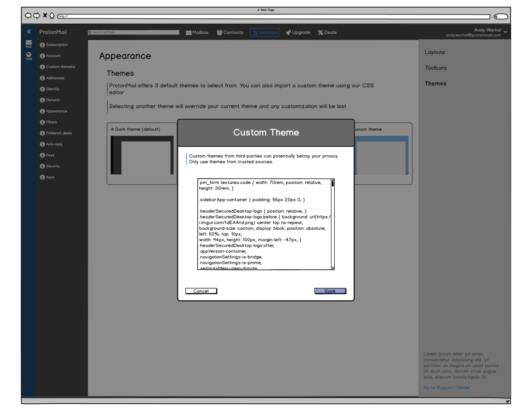Follow the Go to Support Center link
The height and width of the screenshot is (411, 532).
(446, 387)
